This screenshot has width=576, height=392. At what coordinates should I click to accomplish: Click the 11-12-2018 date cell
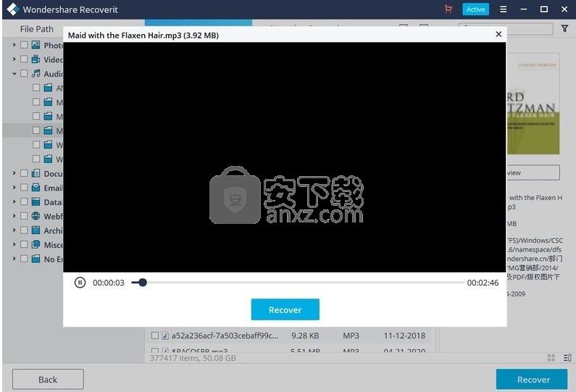click(404, 335)
